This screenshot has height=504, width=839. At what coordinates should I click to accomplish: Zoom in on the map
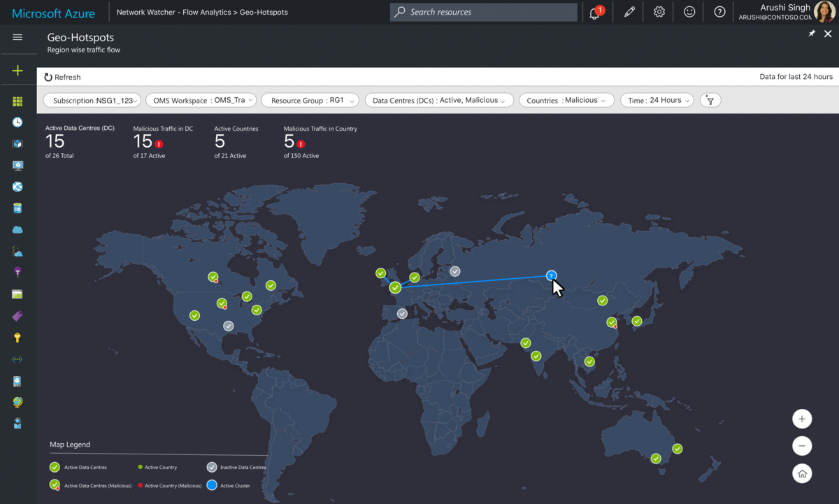802,419
